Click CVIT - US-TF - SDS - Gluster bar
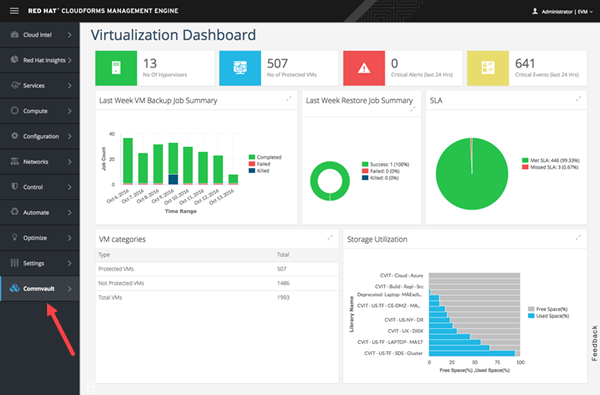This screenshot has width=600, height=395. point(472,353)
